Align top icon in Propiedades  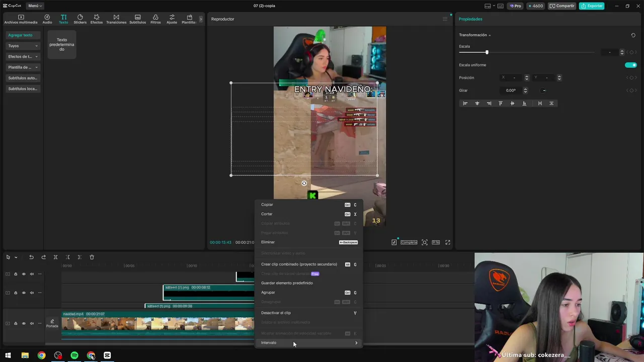click(x=501, y=104)
